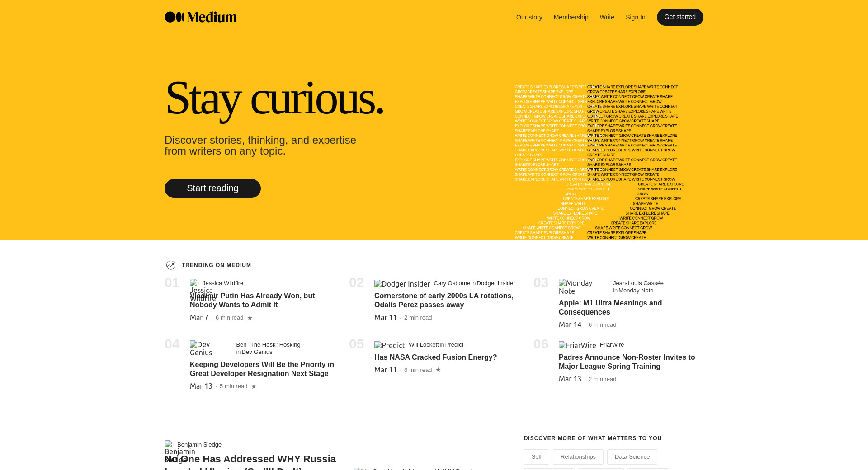Click the Medium logo in header

coord(200,17)
